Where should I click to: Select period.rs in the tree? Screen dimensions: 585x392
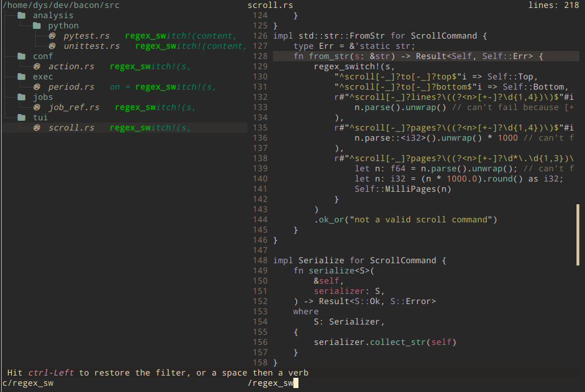click(x=71, y=87)
